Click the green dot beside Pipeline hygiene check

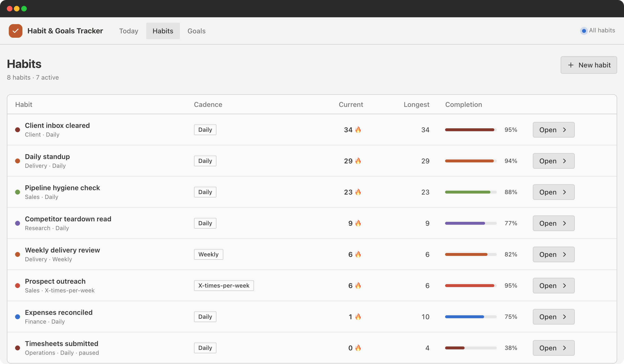tap(18, 192)
